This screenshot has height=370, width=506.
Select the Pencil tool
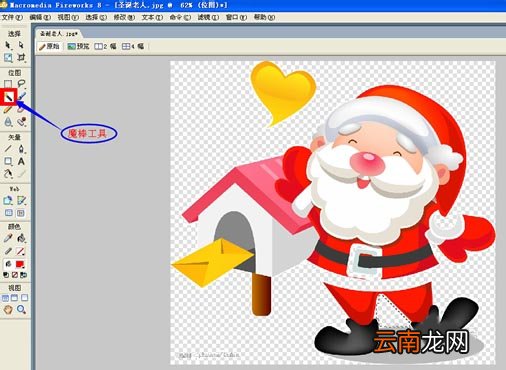coord(8,109)
